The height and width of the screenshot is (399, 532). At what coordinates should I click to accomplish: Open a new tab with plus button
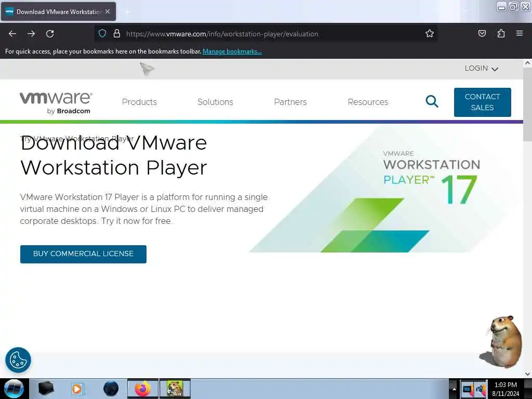[127, 12]
